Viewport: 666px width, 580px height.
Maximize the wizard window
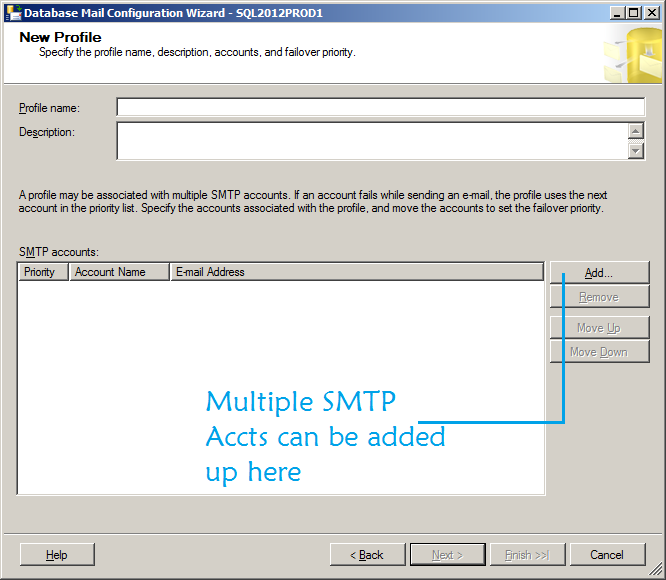[634, 13]
